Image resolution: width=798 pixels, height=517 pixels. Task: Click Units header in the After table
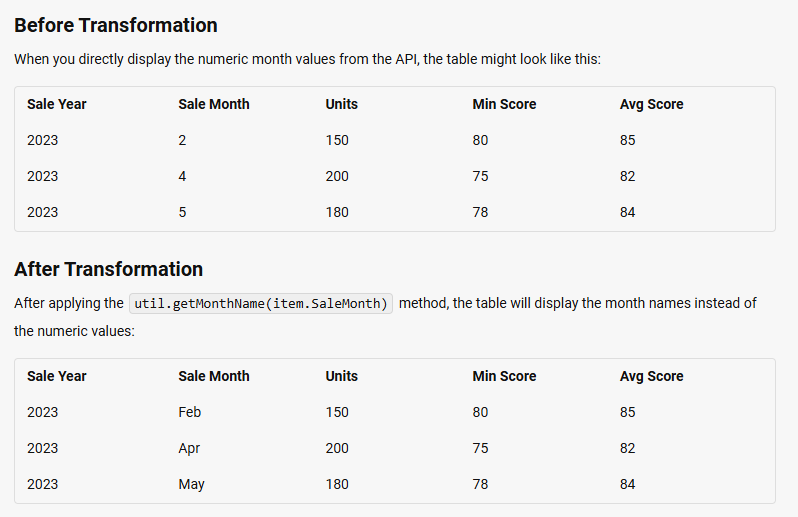pos(341,376)
